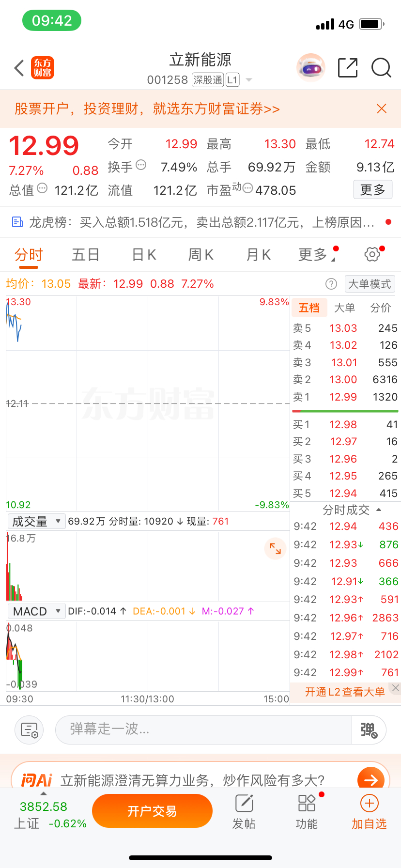Viewport: 401px width, 868px height.
Task: Tap the 换手 info circle icon
Action: (x=141, y=165)
